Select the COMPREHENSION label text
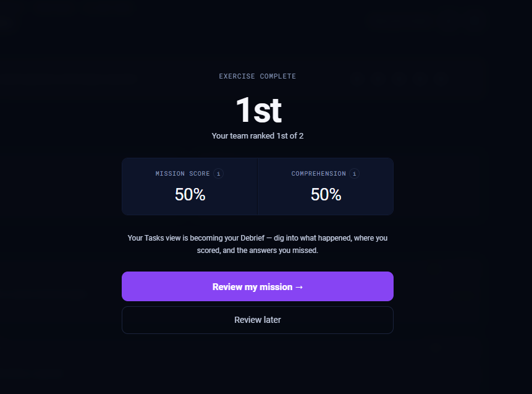The height and width of the screenshot is (394, 532). point(319,174)
